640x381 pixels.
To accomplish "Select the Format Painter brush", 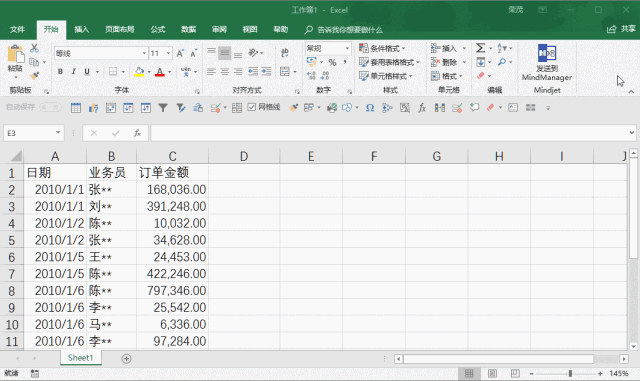I will click(x=35, y=76).
